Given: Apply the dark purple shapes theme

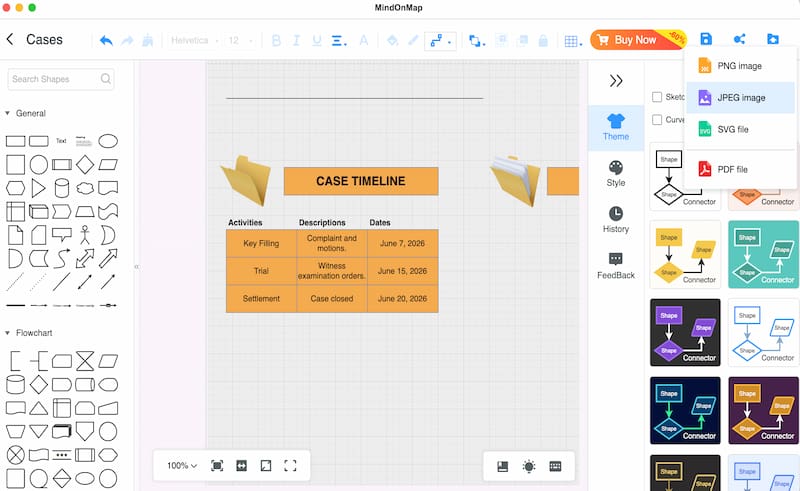Looking at the screenshot, I should [x=685, y=333].
